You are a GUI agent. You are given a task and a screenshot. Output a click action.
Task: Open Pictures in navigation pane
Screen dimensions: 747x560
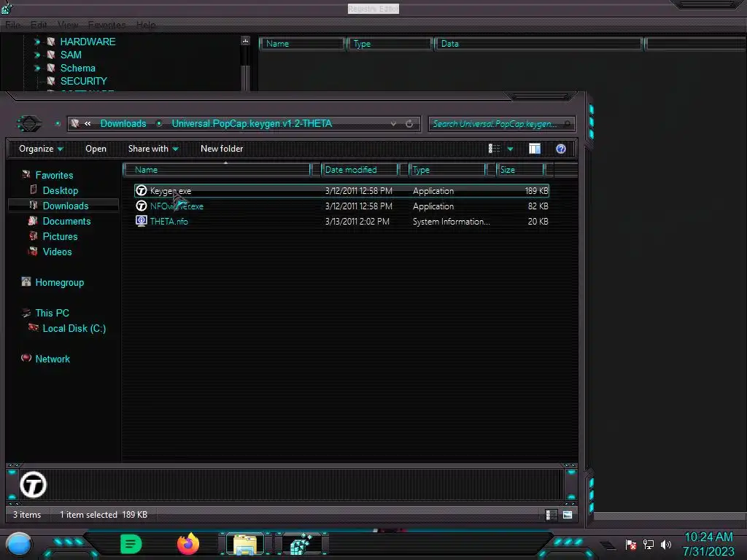[x=60, y=236]
